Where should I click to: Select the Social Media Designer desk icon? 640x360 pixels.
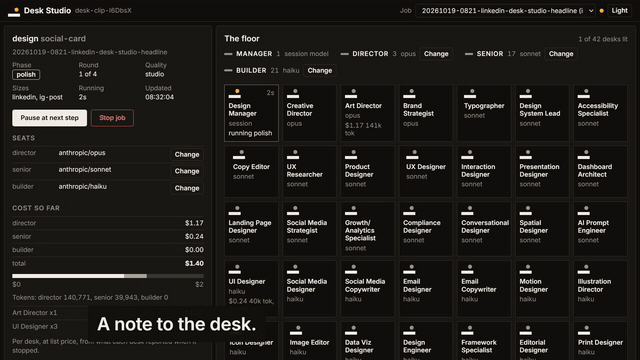[x=293, y=270]
